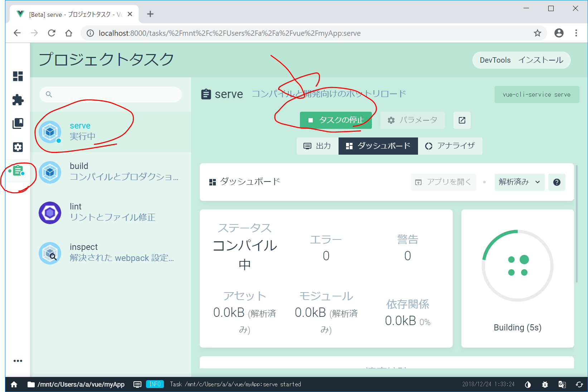Click the bug report icon in status bar
Image resolution: width=588 pixels, height=392 pixels.
[545, 384]
